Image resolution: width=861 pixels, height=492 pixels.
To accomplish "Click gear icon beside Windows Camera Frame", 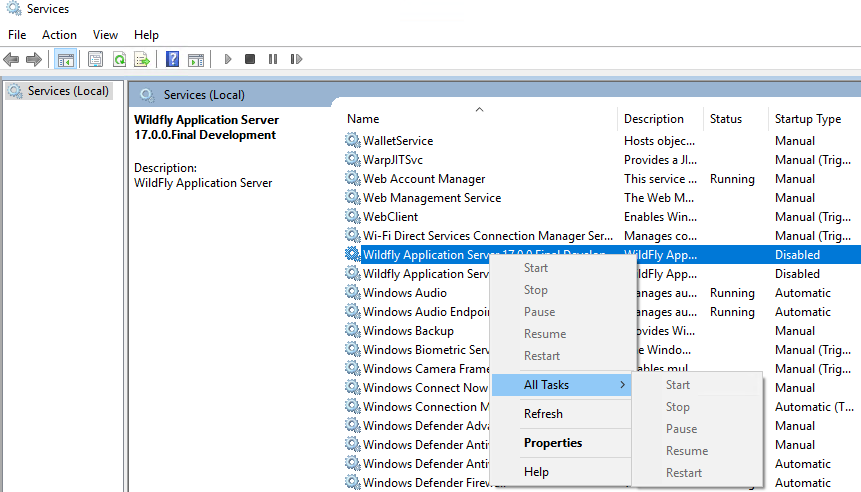I will [353, 368].
